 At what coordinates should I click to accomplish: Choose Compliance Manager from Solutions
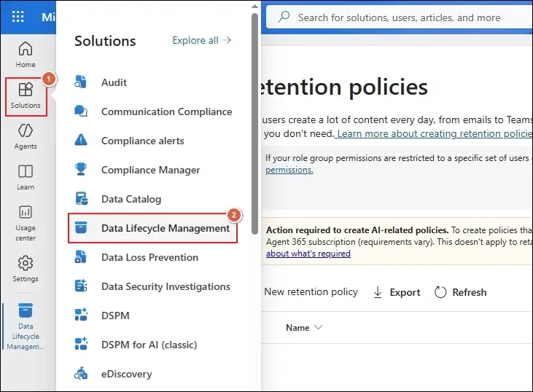150,170
